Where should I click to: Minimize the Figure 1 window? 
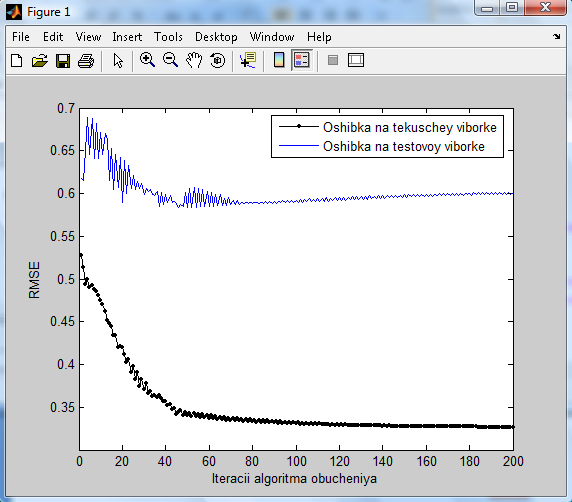(x=487, y=8)
